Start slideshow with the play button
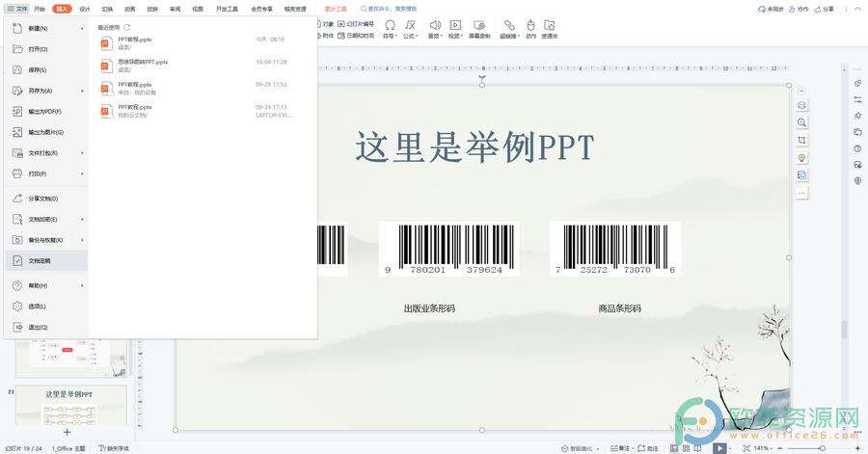This screenshot has height=454, width=868. [719, 448]
